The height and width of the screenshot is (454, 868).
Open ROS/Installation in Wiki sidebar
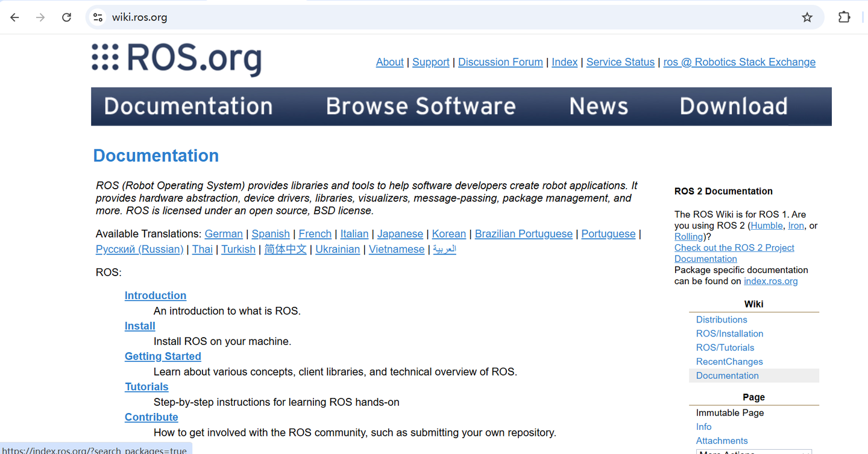coord(729,333)
